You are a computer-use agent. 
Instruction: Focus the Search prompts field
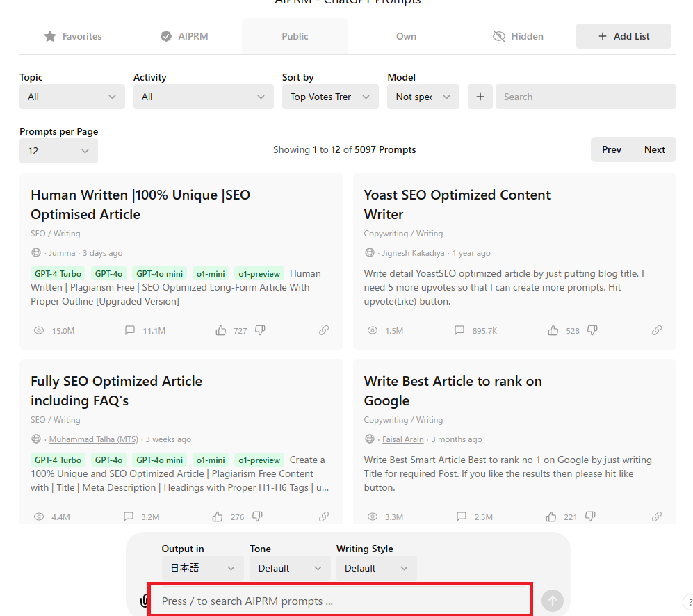click(585, 97)
